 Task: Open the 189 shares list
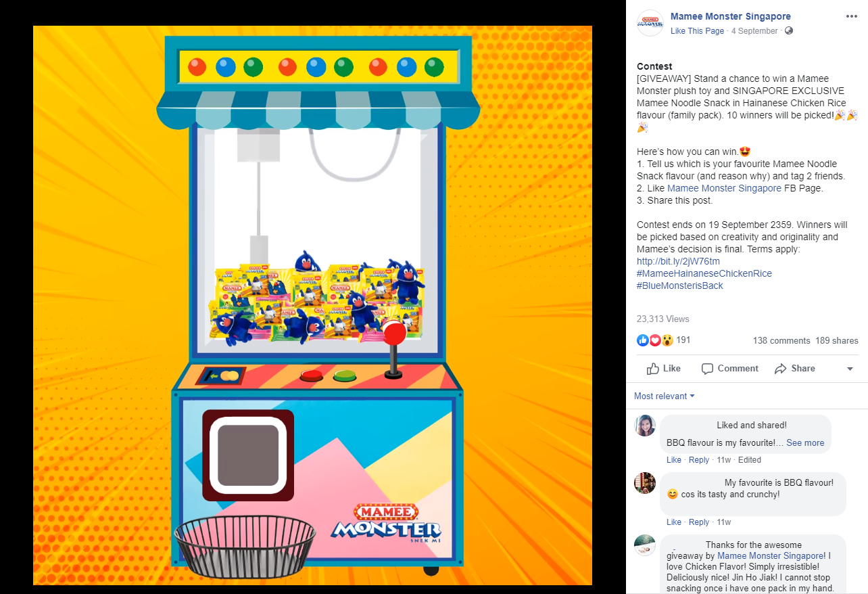[837, 341]
